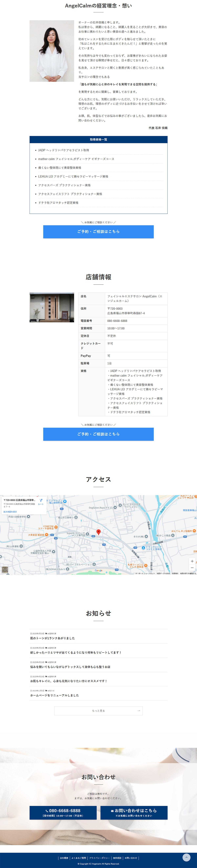
Task: Click the DogSalon.Rays map marker
Action: [115, 507]
